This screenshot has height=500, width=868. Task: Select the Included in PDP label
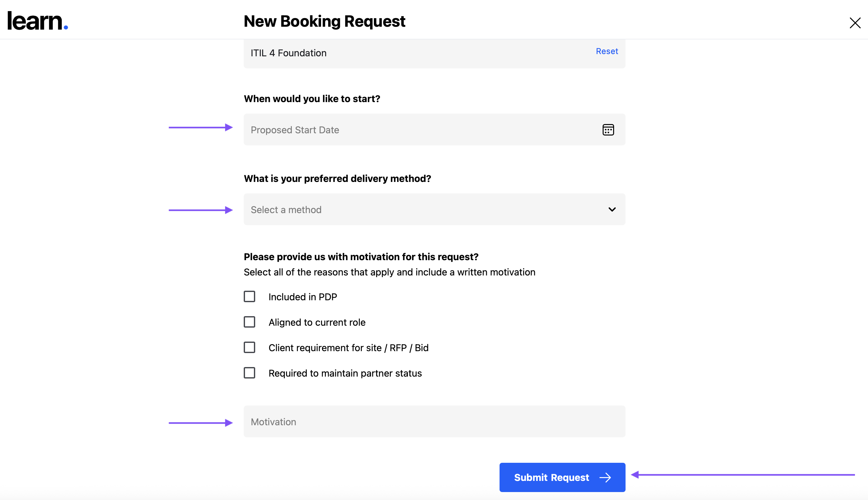coord(303,297)
